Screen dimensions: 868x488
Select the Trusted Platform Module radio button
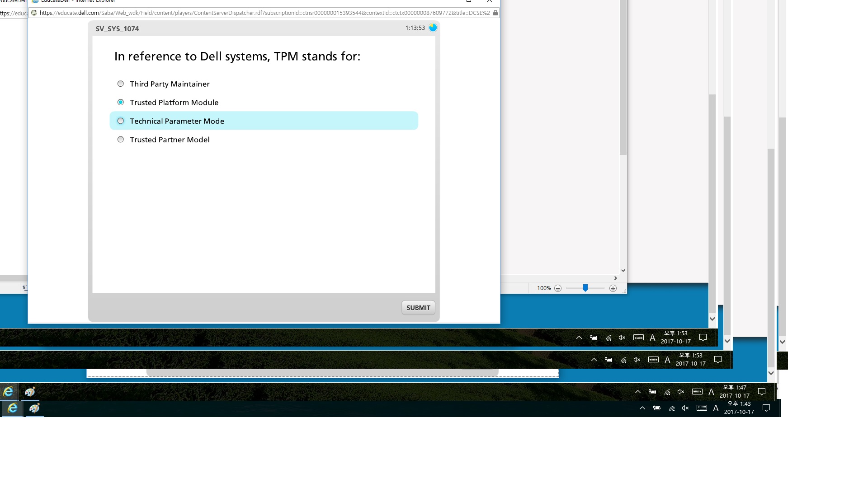(120, 102)
